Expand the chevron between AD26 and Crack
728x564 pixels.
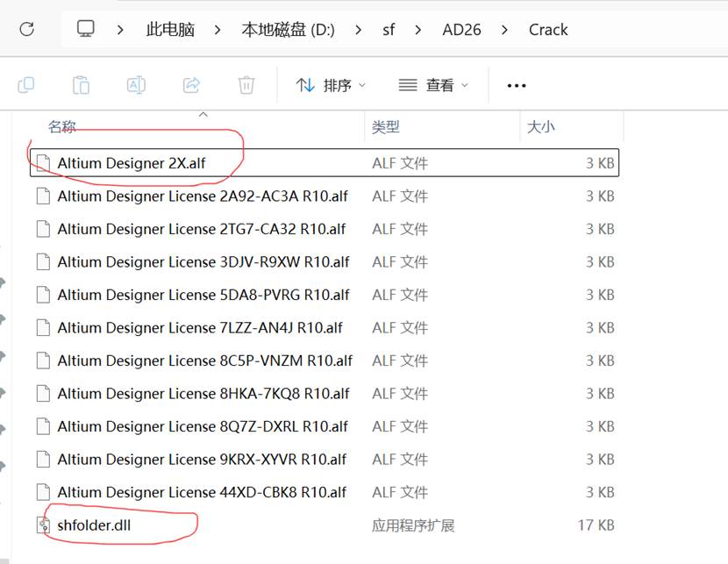[504, 30]
